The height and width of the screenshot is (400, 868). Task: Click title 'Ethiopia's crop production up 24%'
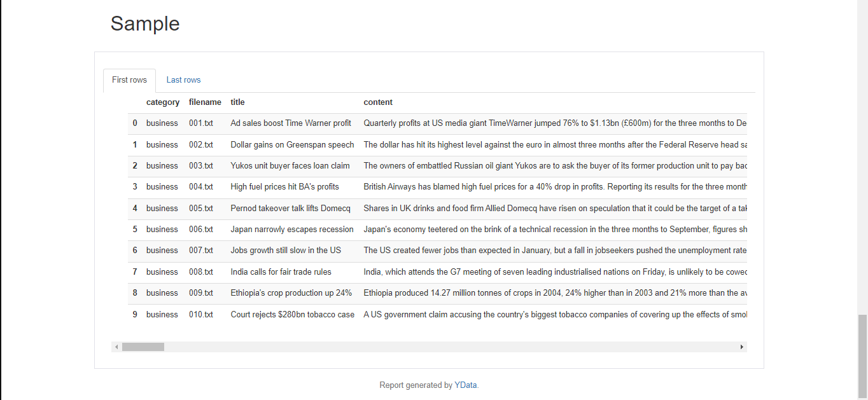coord(291,293)
